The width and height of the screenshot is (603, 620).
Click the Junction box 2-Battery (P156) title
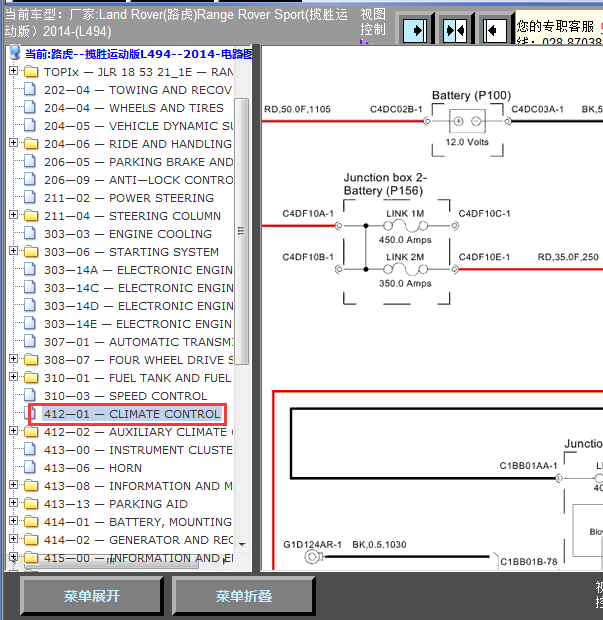click(x=385, y=184)
